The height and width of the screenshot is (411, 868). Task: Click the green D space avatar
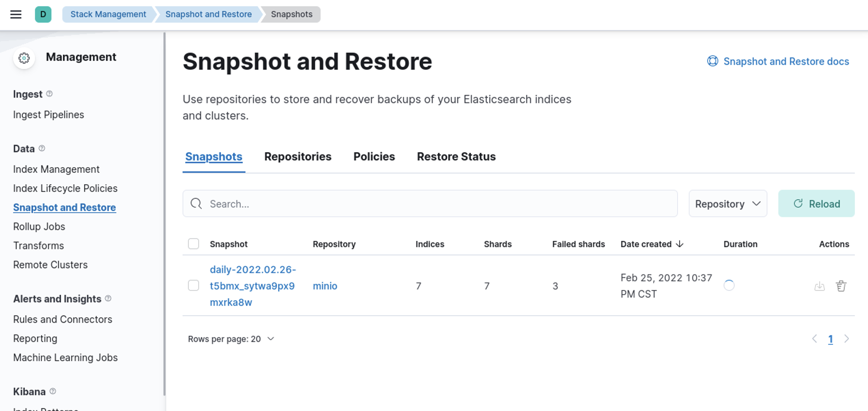click(x=43, y=14)
